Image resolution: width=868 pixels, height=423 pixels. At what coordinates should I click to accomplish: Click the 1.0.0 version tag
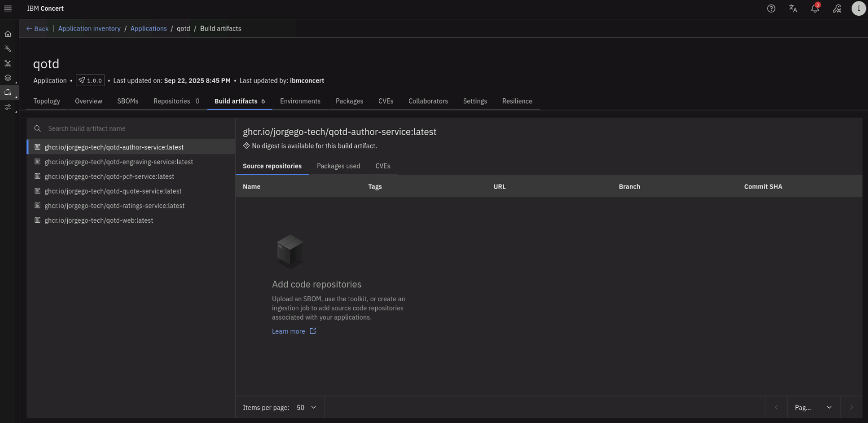(x=90, y=81)
